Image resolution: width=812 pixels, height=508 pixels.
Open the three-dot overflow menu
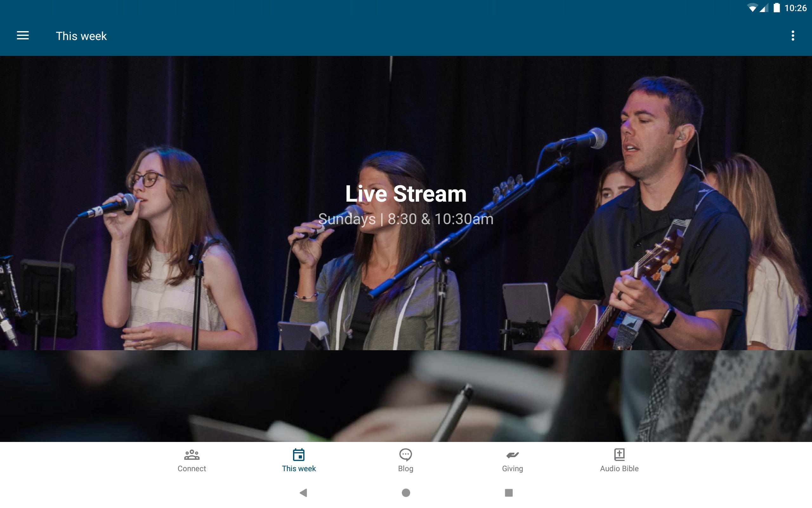tap(793, 36)
